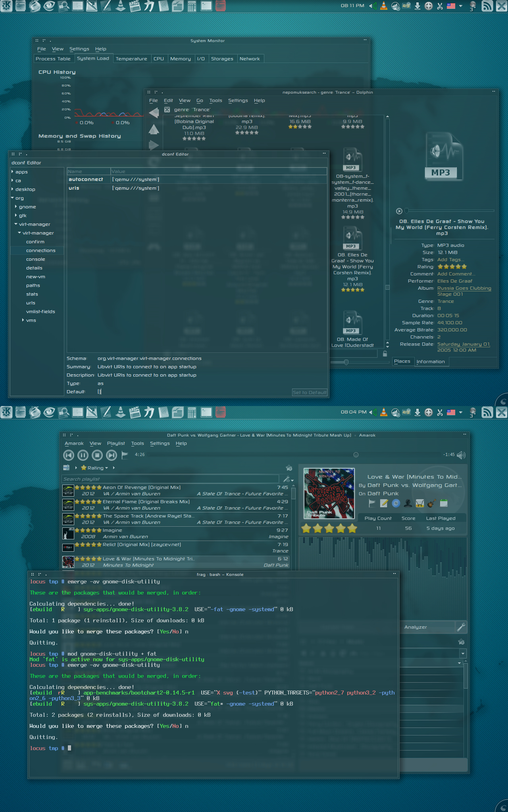The image size is (508, 812).
Task: Select the connections key in dconf tree
Action: tap(40, 250)
